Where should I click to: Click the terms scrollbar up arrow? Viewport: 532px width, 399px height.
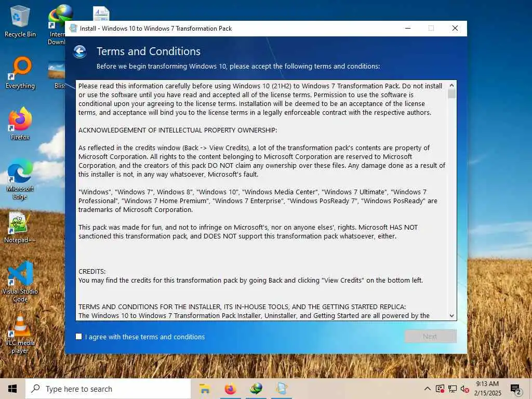click(x=451, y=85)
